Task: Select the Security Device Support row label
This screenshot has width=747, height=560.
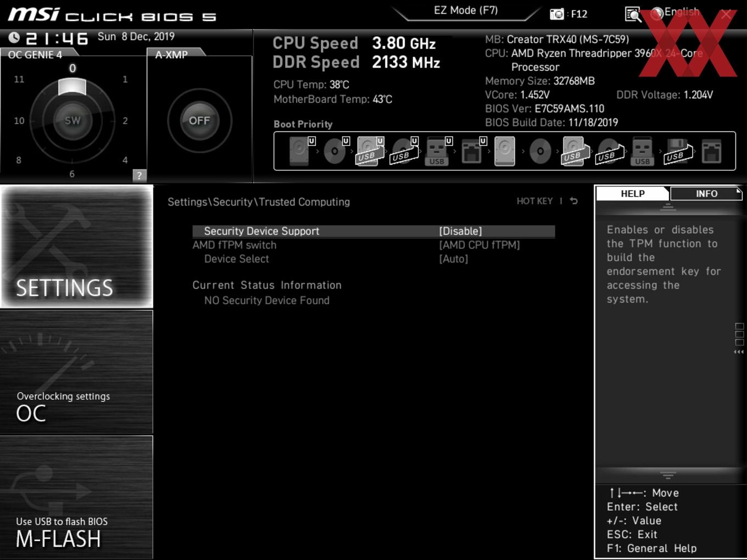Action: (261, 231)
